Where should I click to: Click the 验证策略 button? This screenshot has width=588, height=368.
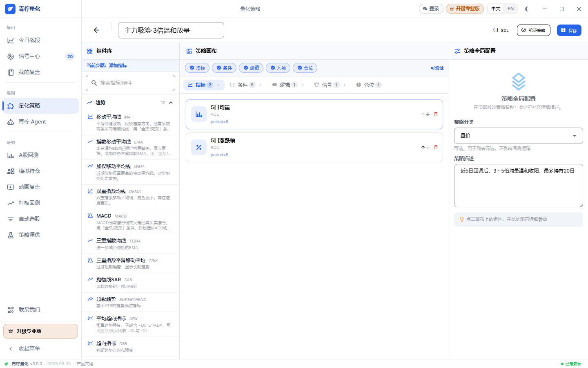pyautogui.click(x=533, y=30)
